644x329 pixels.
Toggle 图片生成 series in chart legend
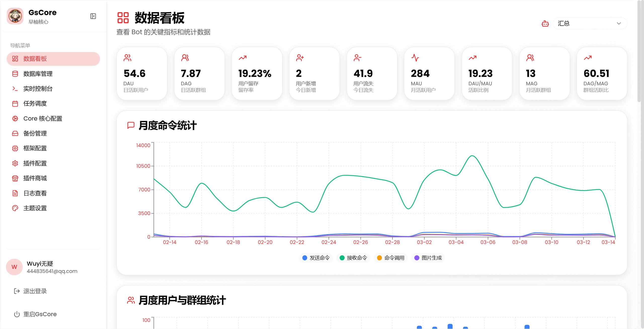point(428,258)
